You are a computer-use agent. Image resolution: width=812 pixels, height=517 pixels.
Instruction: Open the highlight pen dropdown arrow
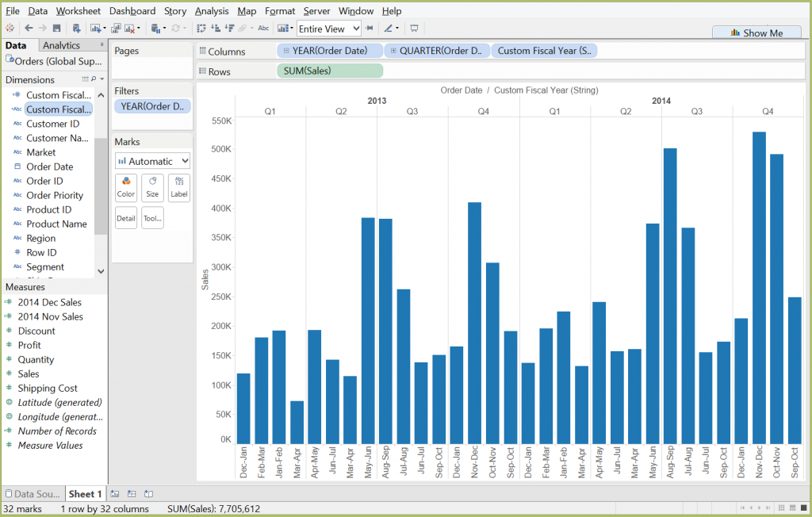397,29
